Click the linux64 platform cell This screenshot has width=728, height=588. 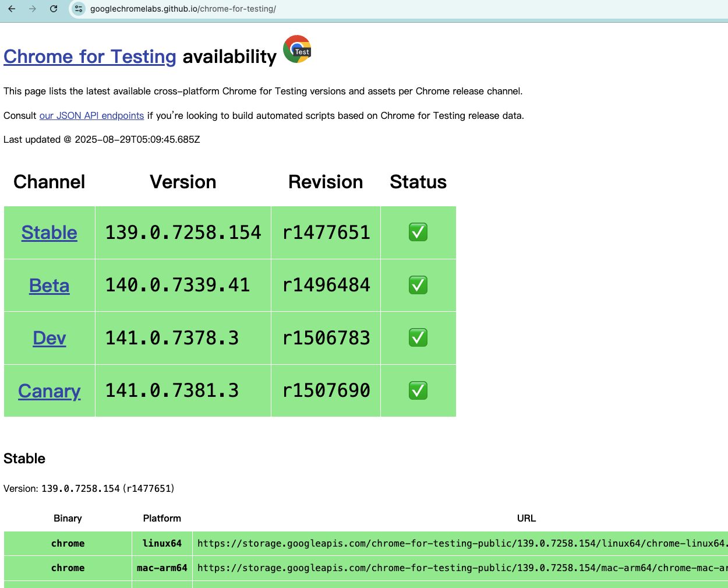[162, 543]
